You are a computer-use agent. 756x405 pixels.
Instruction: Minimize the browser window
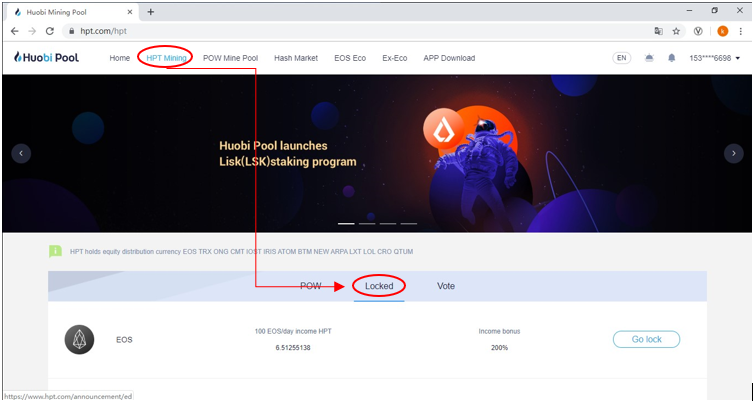point(689,11)
